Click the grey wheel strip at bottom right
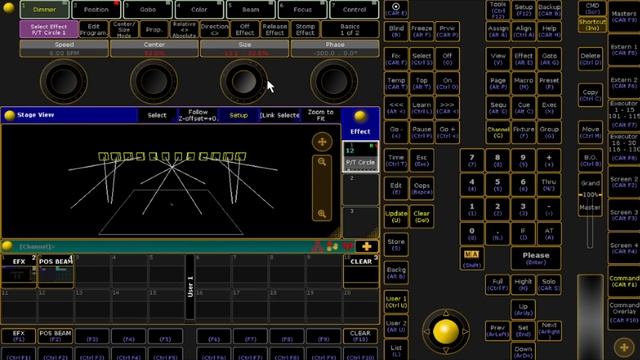The width and height of the screenshot is (640, 360). click(590, 317)
